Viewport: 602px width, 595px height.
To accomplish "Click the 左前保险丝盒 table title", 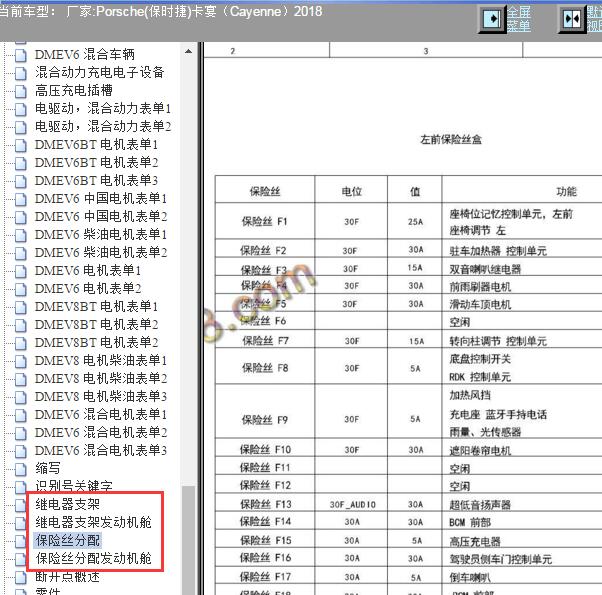I will tap(451, 140).
